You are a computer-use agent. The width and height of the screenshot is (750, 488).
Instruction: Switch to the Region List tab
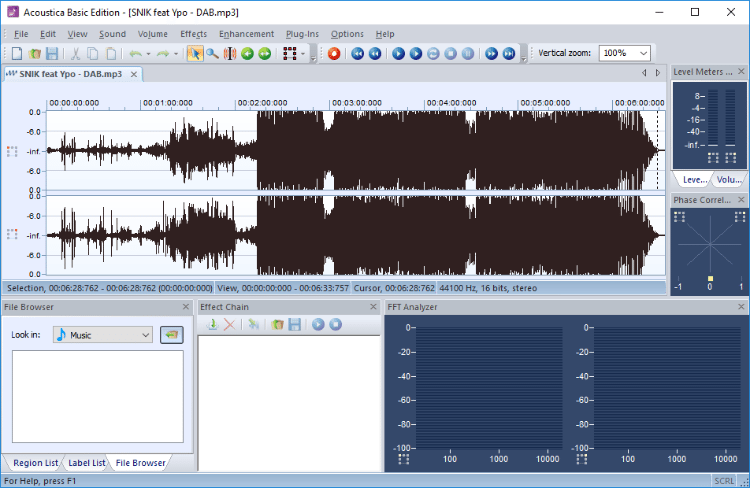tap(35, 463)
